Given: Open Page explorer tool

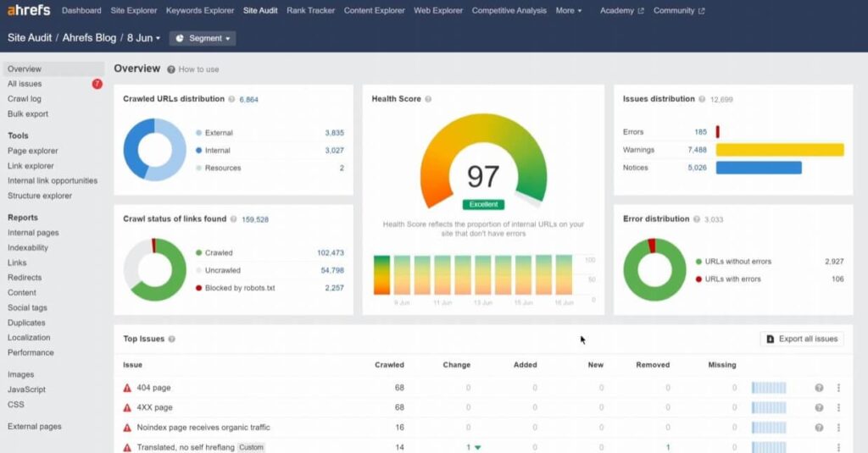Looking at the screenshot, I should 33,151.
